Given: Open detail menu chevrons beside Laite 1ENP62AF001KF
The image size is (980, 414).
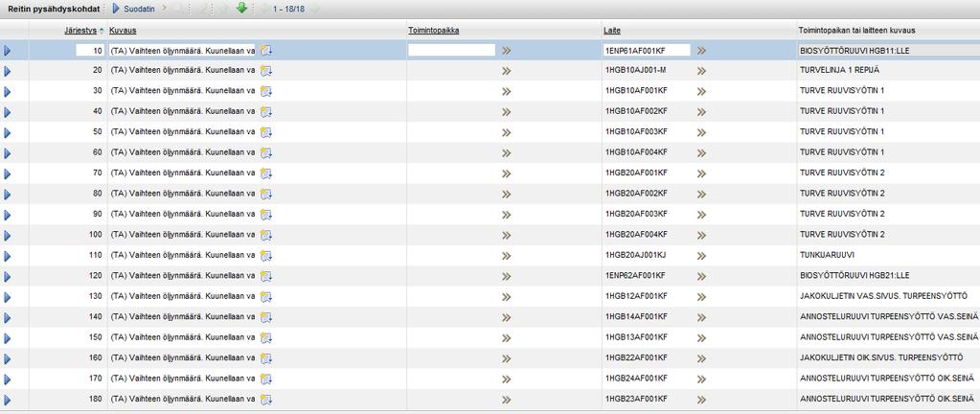Looking at the screenshot, I should coord(701,276).
